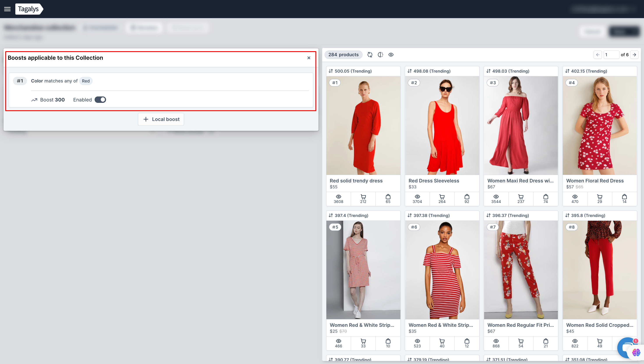Viewport: 644px width, 364px height.
Task: Click sort icon next to 498.08 (Trending)
Action: click(x=409, y=71)
